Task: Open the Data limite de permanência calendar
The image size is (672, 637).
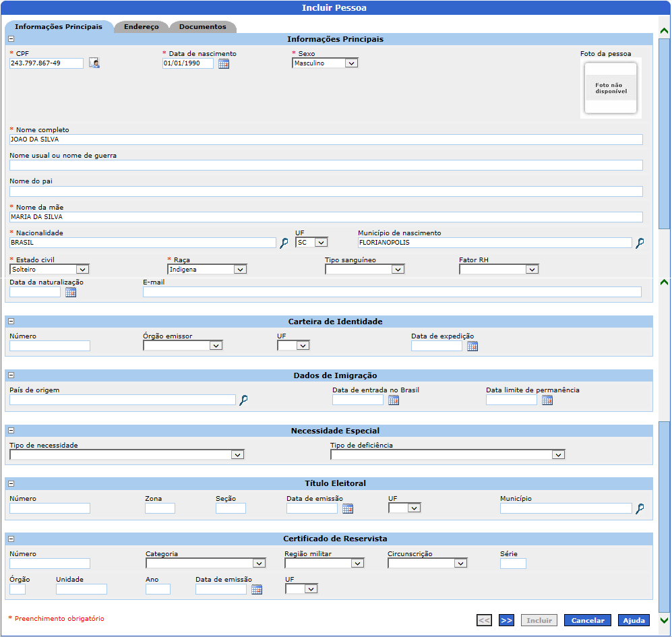Action: click(x=547, y=400)
